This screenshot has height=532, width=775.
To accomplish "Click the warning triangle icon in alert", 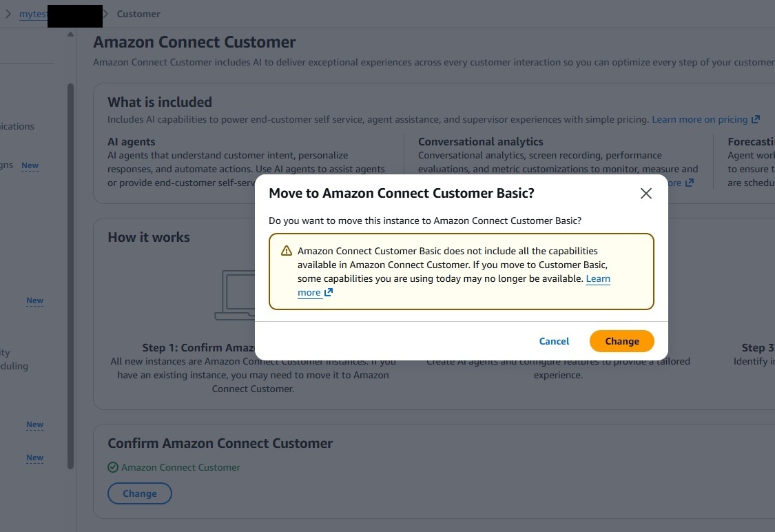I will pos(286,251).
